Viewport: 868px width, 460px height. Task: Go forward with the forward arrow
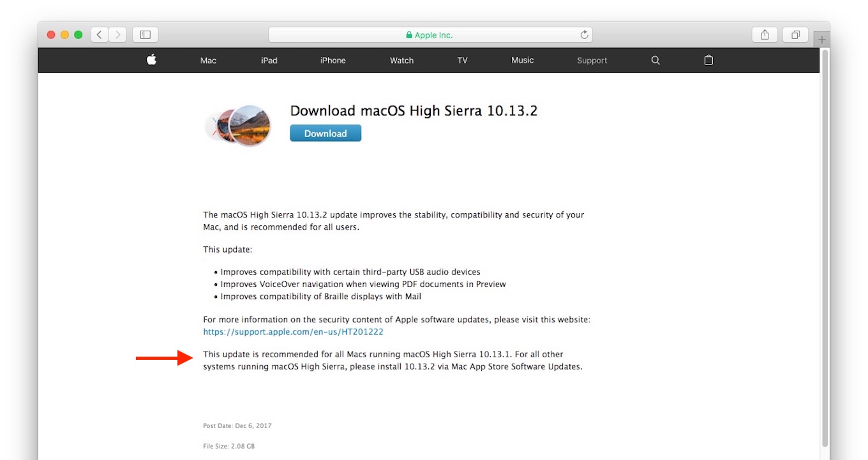pyautogui.click(x=117, y=35)
